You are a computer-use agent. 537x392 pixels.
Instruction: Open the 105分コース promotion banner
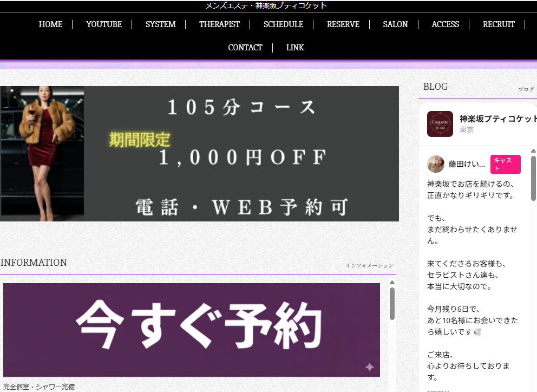click(x=199, y=154)
